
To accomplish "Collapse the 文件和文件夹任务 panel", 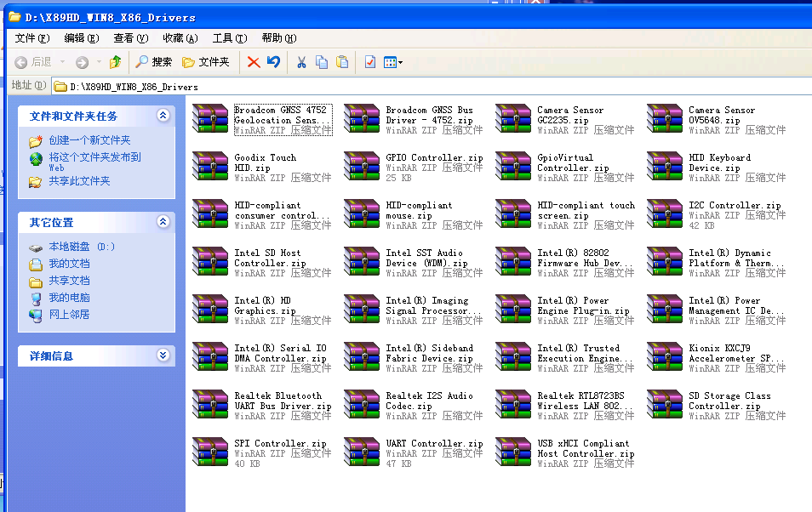I will [163, 116].
